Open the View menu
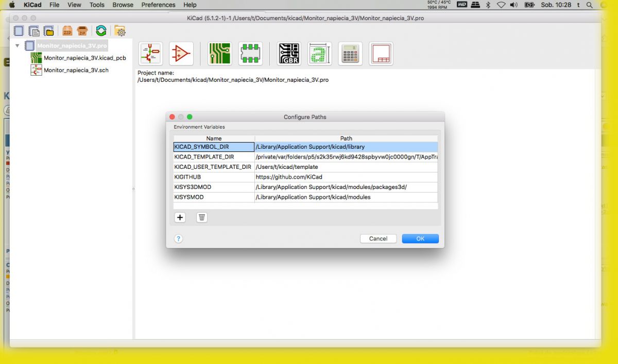Screen dimensions: 618x364 [x=74, y=5]
